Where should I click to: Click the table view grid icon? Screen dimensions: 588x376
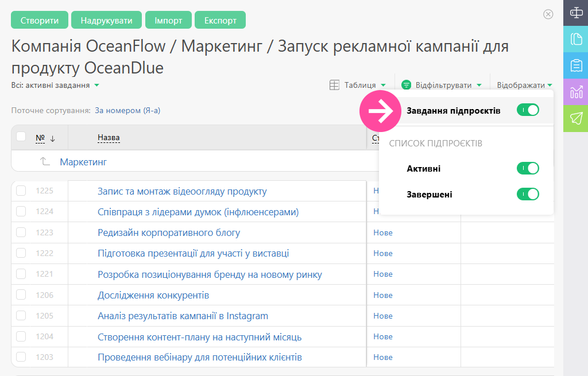click(334, 85)
